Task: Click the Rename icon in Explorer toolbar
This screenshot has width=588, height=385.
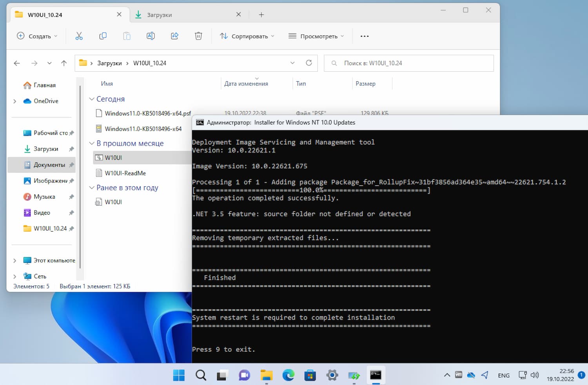Action: [151, 36]
